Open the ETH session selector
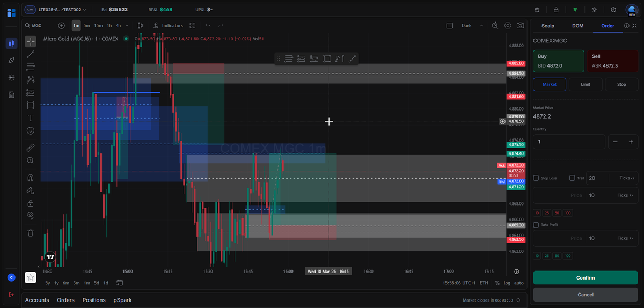Viewport: 644px width, 308px height. (x=484, y=283)
